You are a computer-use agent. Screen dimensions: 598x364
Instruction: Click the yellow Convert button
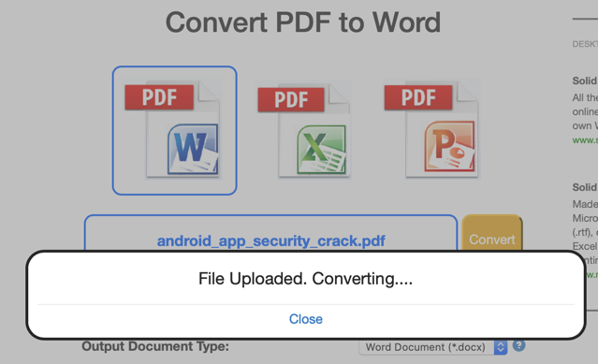click(491, 233)
